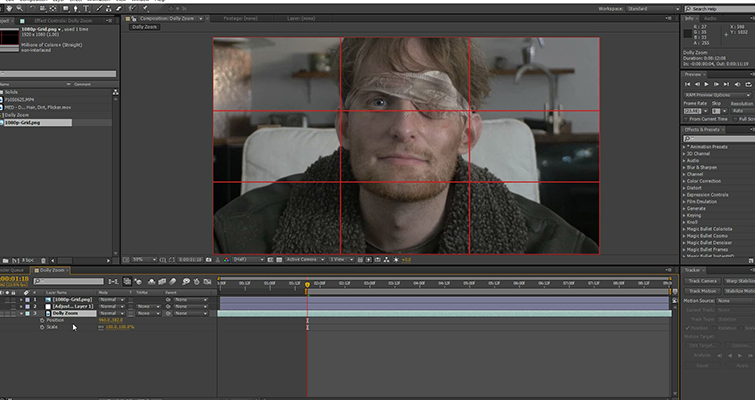Toggle the From Current Time checkbox
This screenshot has height=400, width=755.
[688, 118]
